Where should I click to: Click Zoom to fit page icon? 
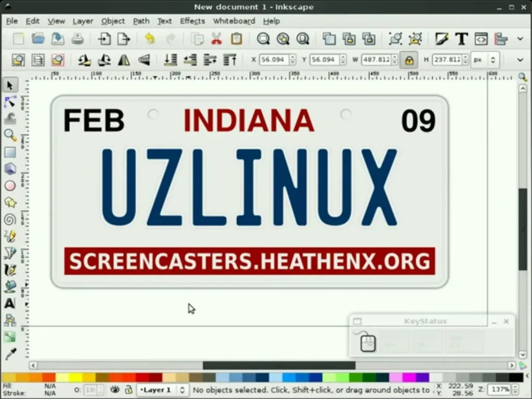tap(302, 38)
